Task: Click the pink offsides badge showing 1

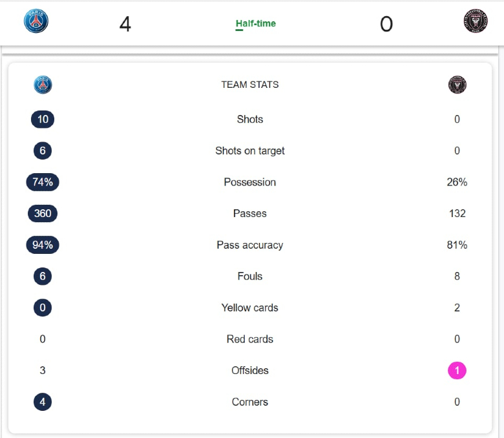Action: point(457,371)
